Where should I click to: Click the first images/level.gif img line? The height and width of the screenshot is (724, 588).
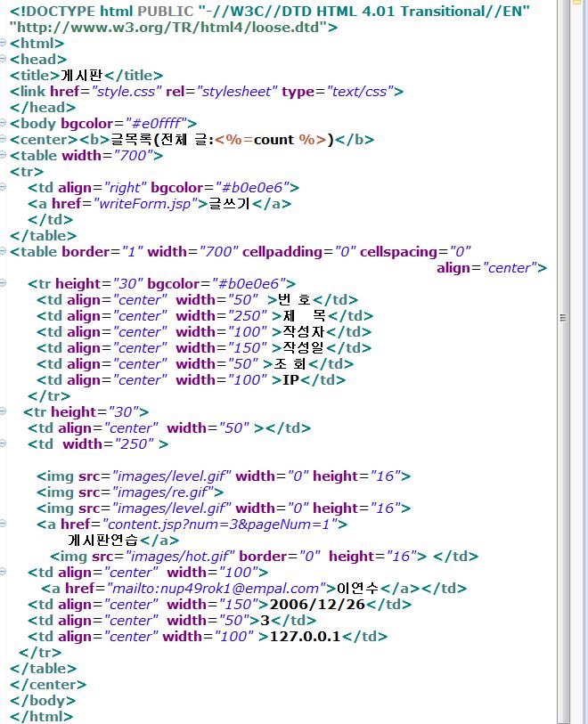tap(224, 476)
